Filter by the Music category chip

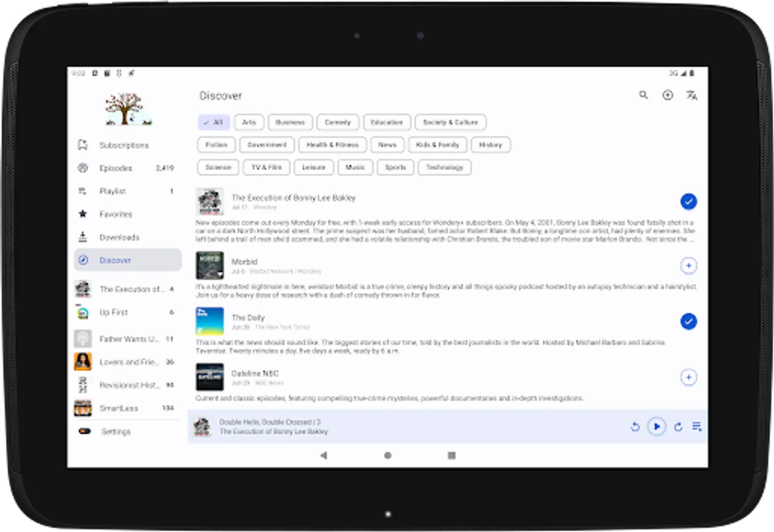point(355,167)
